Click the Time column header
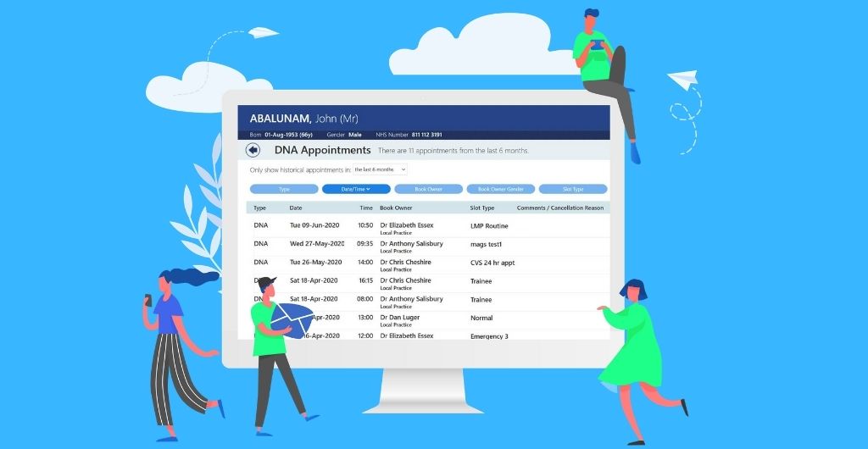Screen dimensions: 868x449 [365, 208]
